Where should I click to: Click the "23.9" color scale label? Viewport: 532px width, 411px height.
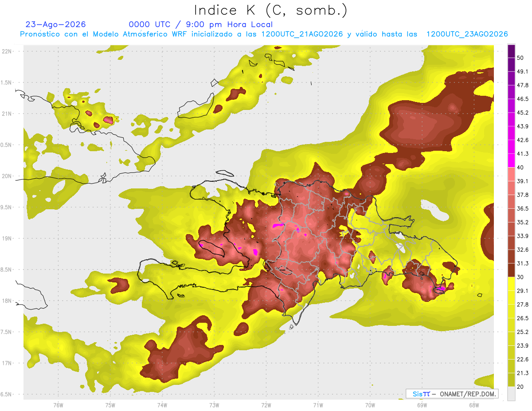coord(523,345)
